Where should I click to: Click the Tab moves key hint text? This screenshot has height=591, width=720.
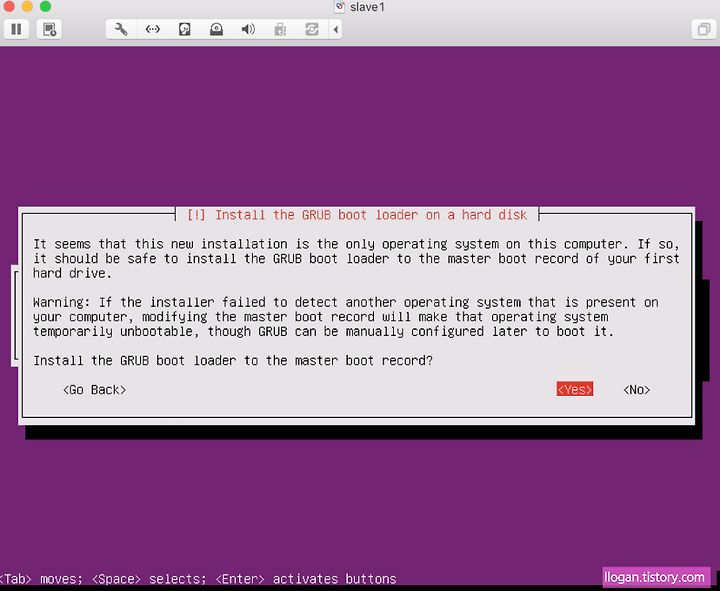tap(41, 579)
